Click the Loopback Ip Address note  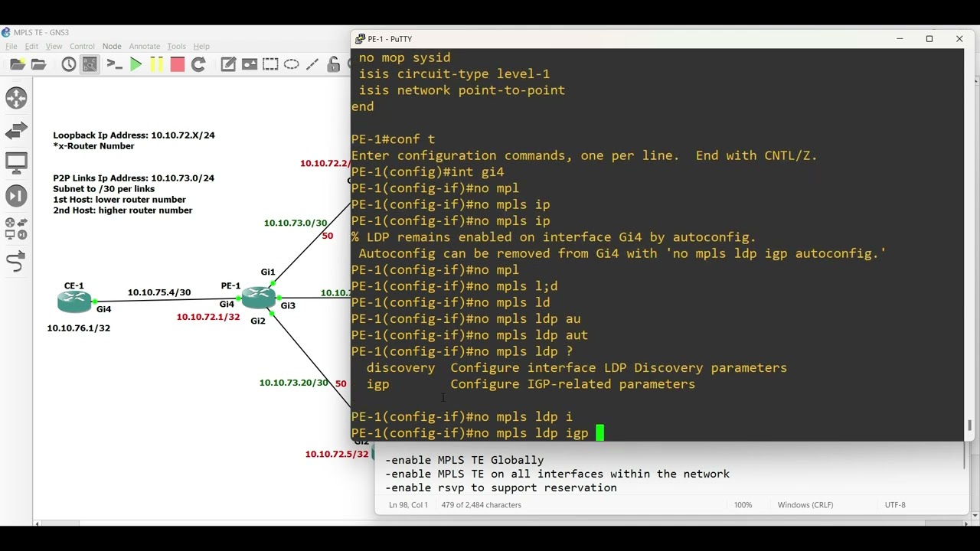click(134, 140)
